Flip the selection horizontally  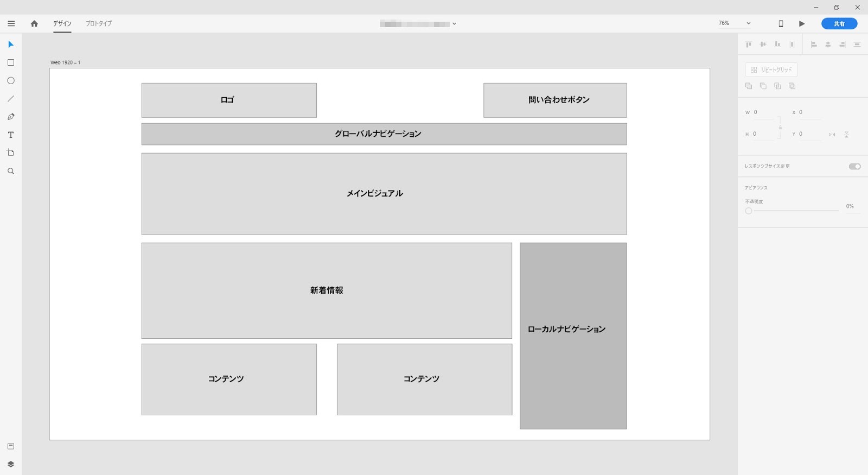tap(832, 135)
